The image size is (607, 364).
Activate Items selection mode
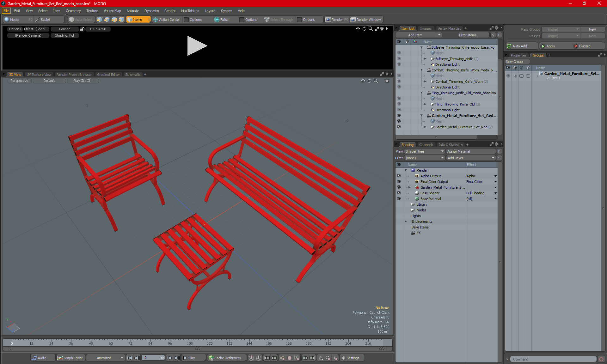[138, 20]
